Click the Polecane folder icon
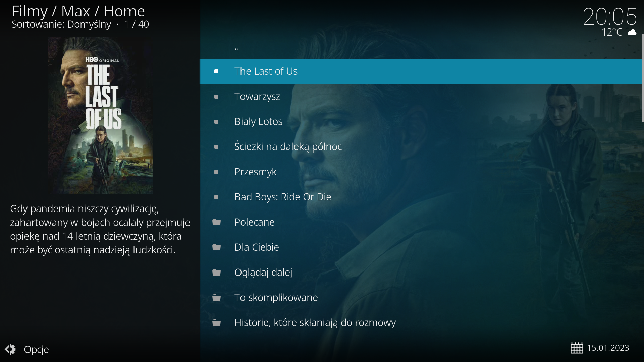644x362 pixels. pyautogui.click(x=216, y=222)
